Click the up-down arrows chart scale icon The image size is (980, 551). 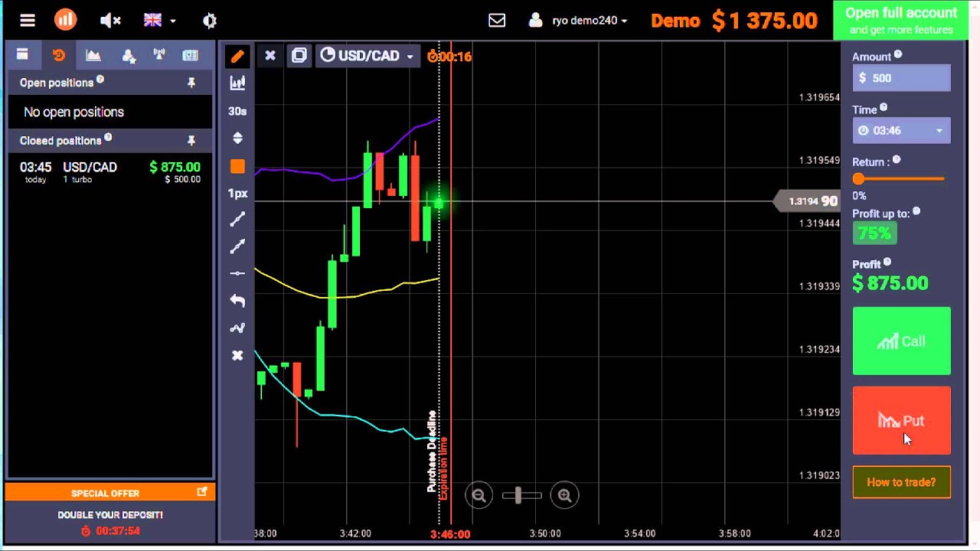pyautogui.click(x=237, y=139)
